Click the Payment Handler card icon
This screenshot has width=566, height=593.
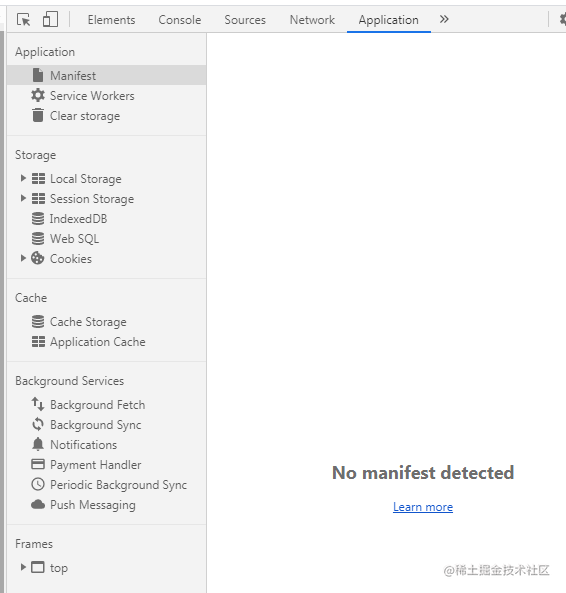[38, 464]
